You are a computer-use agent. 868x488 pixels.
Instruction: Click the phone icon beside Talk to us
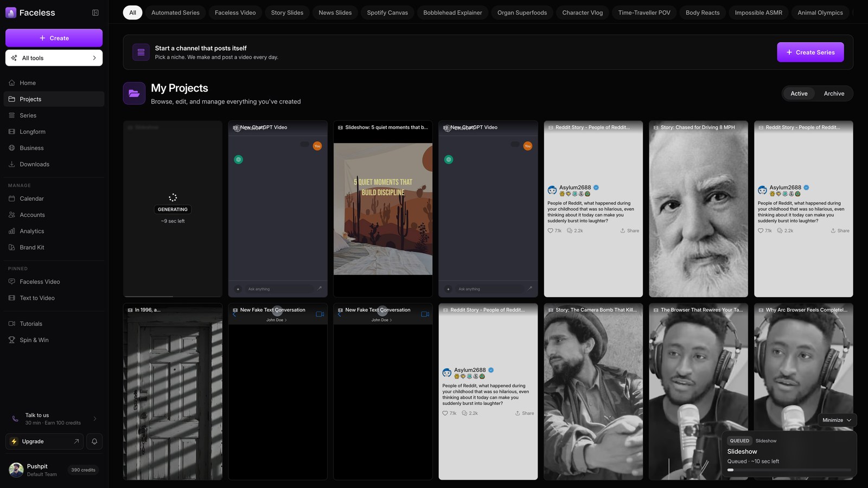point(15,419)
